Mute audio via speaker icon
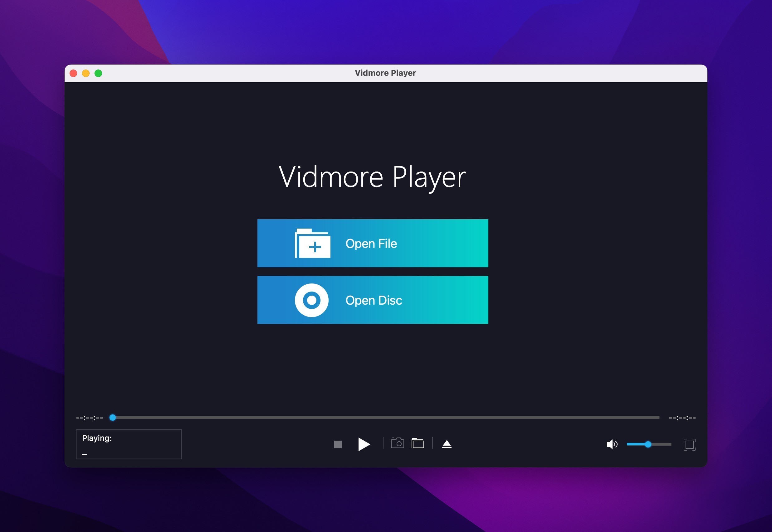Image resolution: width=772 pixels, height=532 pixels. tap(612, 444)
